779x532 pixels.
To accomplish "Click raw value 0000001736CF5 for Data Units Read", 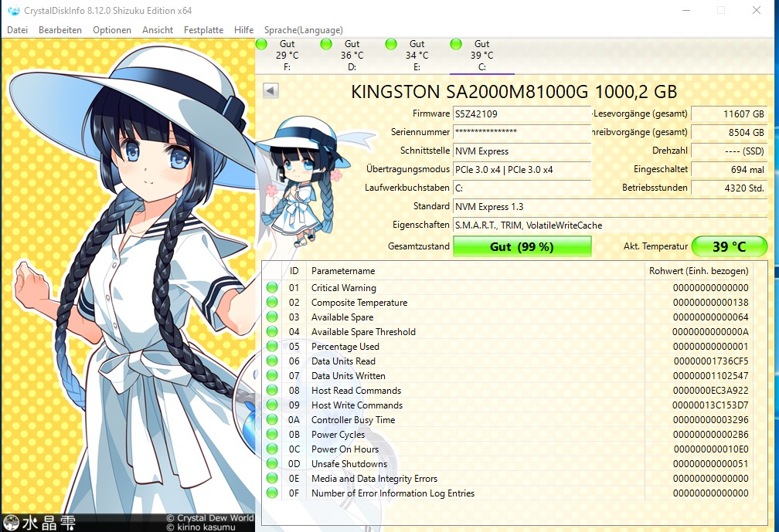I will pos(711,361).
